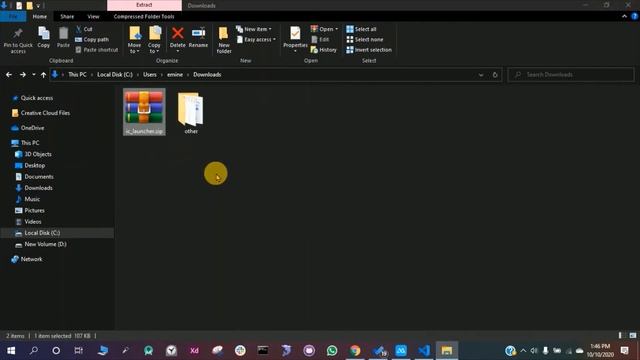
Task: Select Local Disk (C:) in sidebar
Action: click(57, 233)
